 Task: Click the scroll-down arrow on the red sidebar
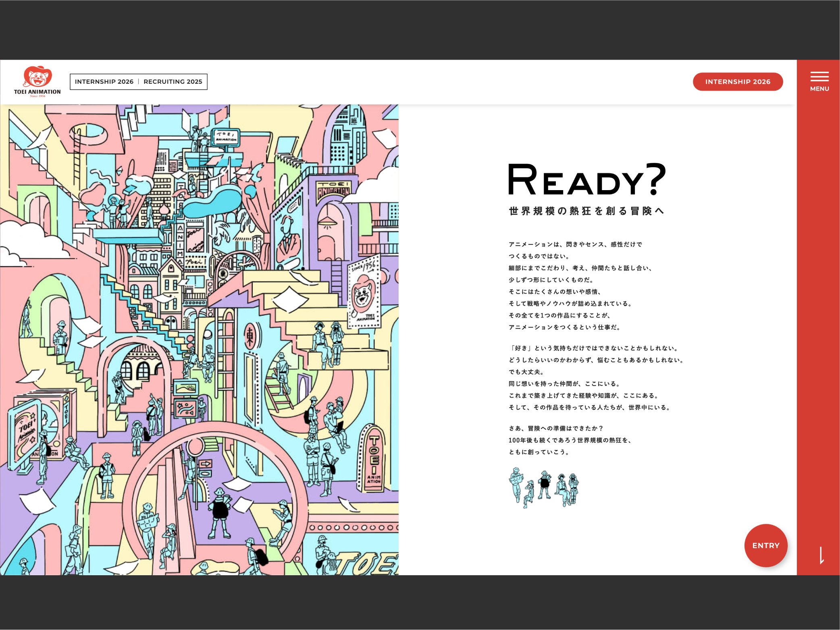coord(821,555)
